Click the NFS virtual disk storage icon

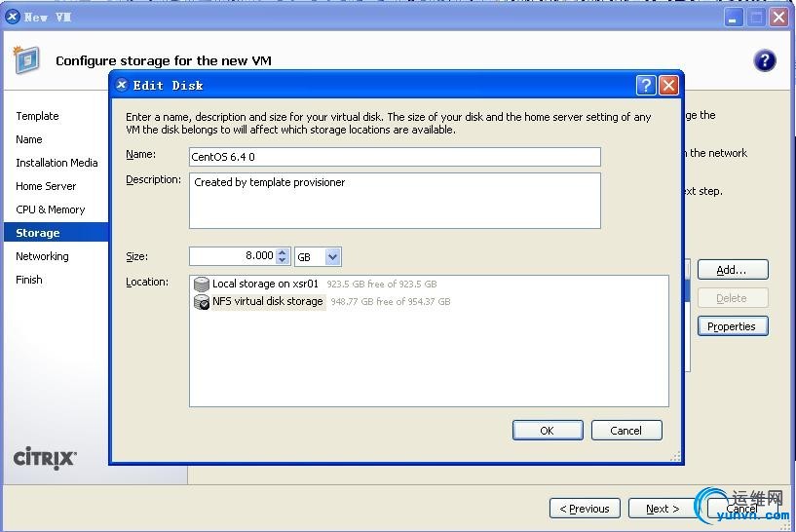pos(202,302)
